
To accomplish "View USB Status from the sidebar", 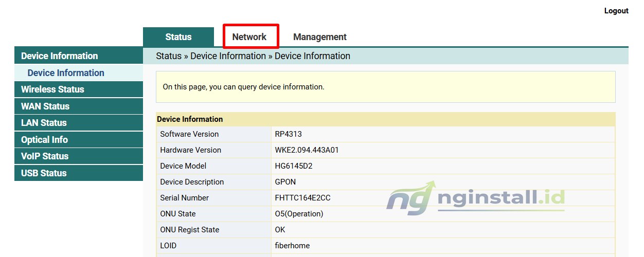I will point(44,173).
